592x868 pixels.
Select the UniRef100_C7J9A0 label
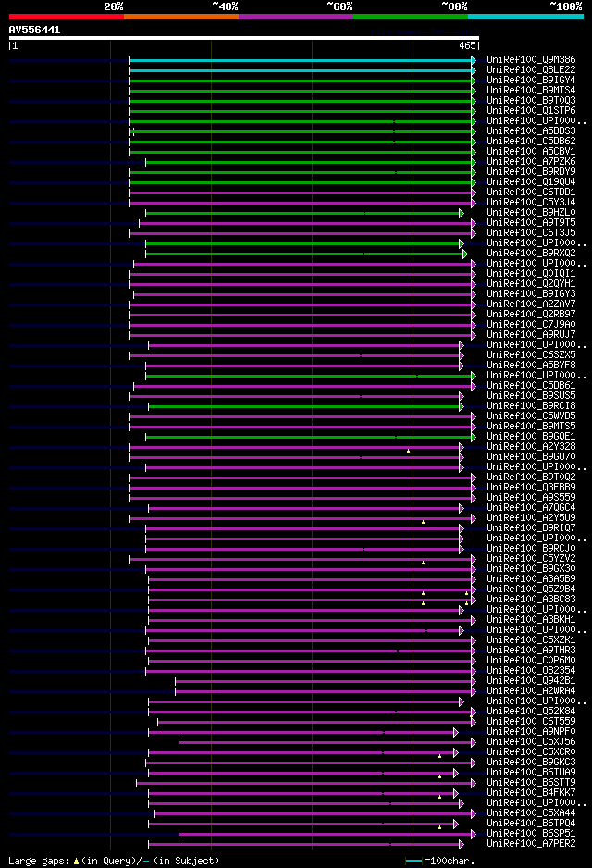pos(531,325)
